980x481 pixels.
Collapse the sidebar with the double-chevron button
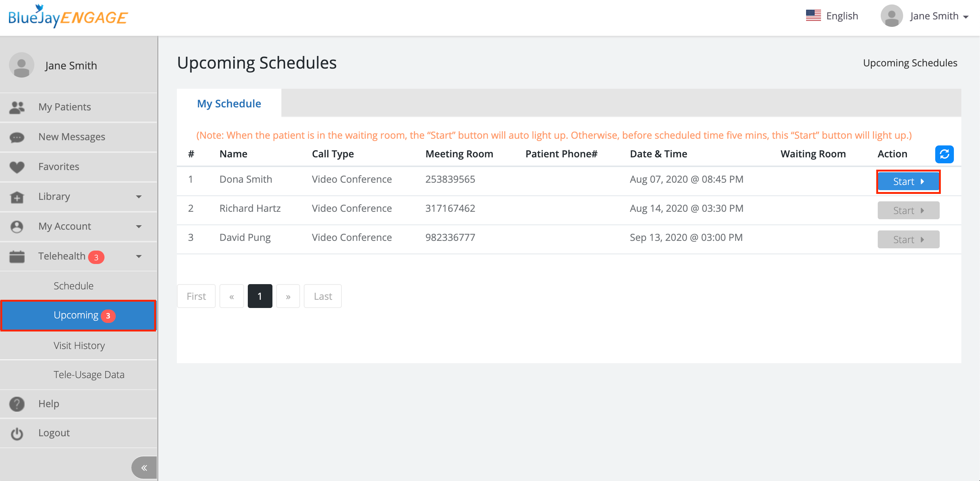(144, 468)
